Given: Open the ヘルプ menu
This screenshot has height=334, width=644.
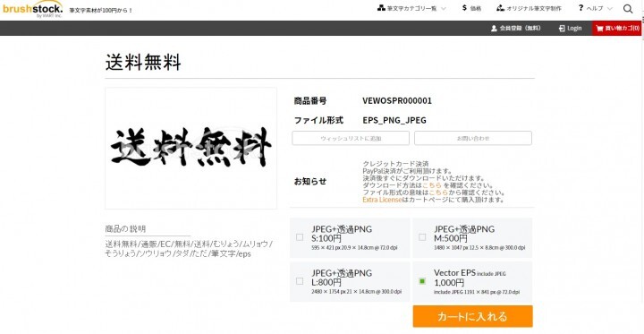Looking at the screenshot, I should point(595,8).
